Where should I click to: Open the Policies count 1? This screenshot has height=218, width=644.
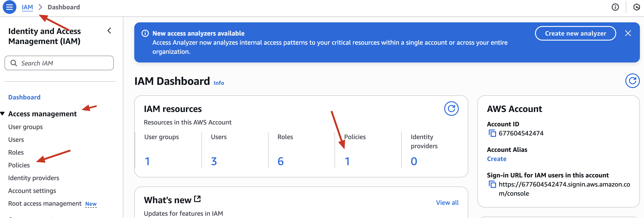point(347,161)
